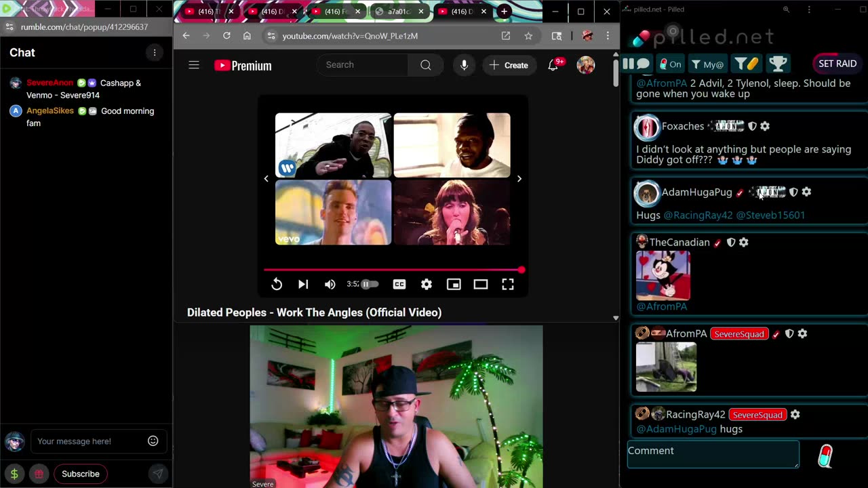868x488 pixels.
Task: Go to browser home page
Action: [x=247, y=36]
